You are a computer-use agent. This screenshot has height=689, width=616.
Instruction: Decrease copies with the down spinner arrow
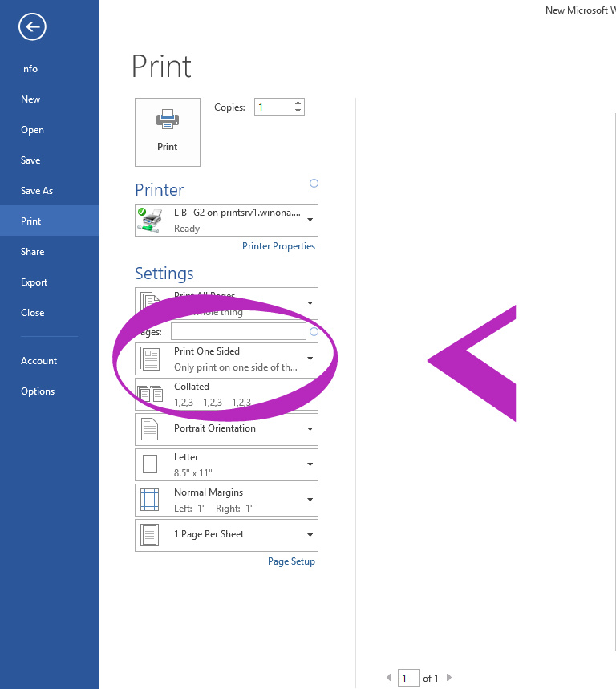(298, 111)
